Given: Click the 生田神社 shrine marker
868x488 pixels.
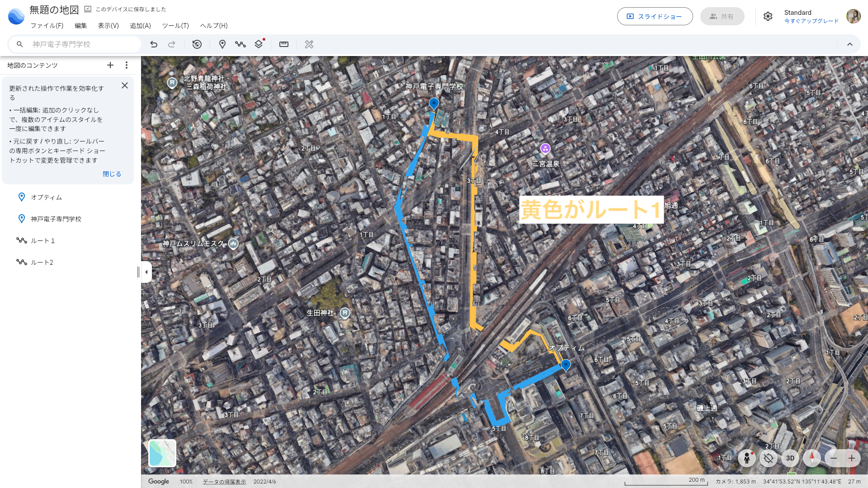Looking at the screenshot, I should 345,313.
